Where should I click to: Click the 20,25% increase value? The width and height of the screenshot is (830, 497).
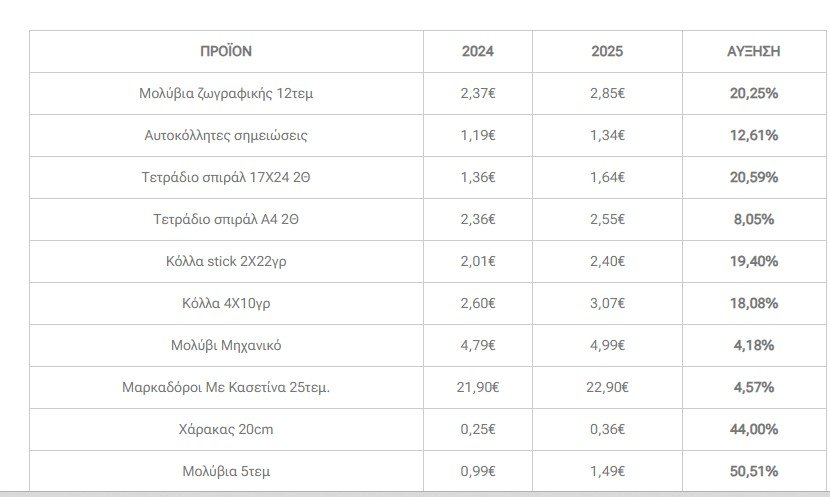coord(753,93)
